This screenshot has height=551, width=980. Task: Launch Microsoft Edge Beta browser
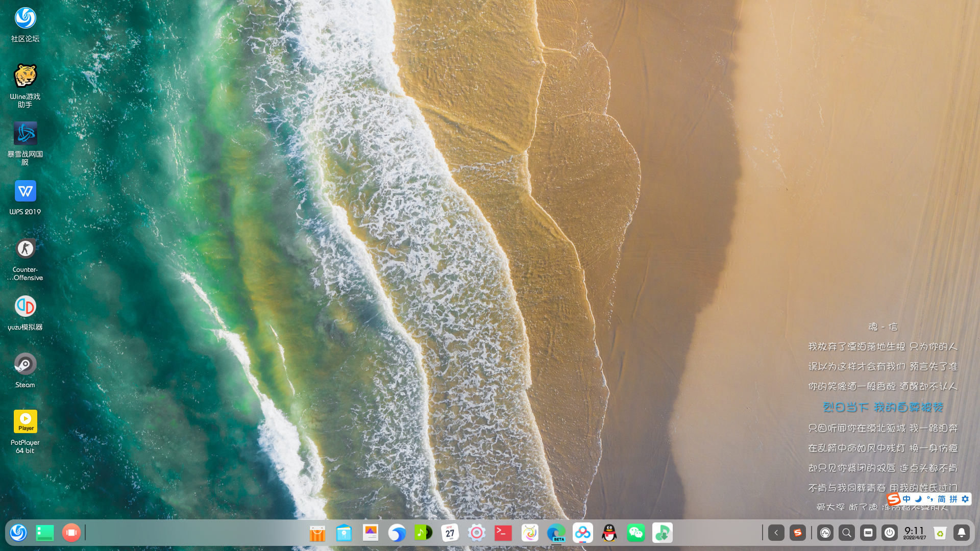(556, 533)
